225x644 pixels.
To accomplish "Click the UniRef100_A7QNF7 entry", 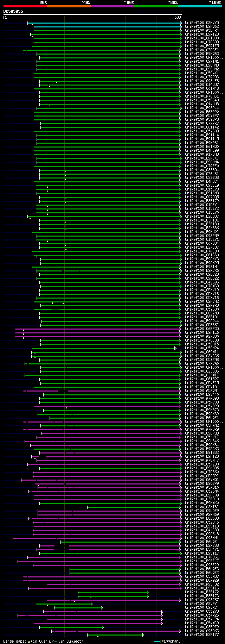I will tap(202, 461).
